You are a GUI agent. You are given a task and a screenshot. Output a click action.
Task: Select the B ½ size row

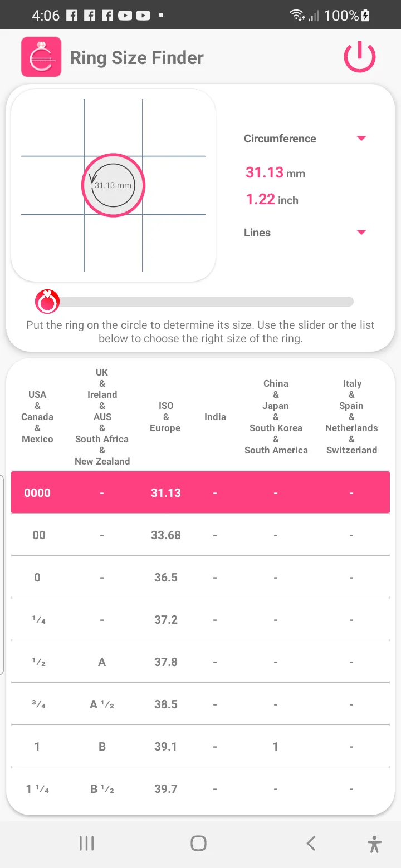(200, 788)
